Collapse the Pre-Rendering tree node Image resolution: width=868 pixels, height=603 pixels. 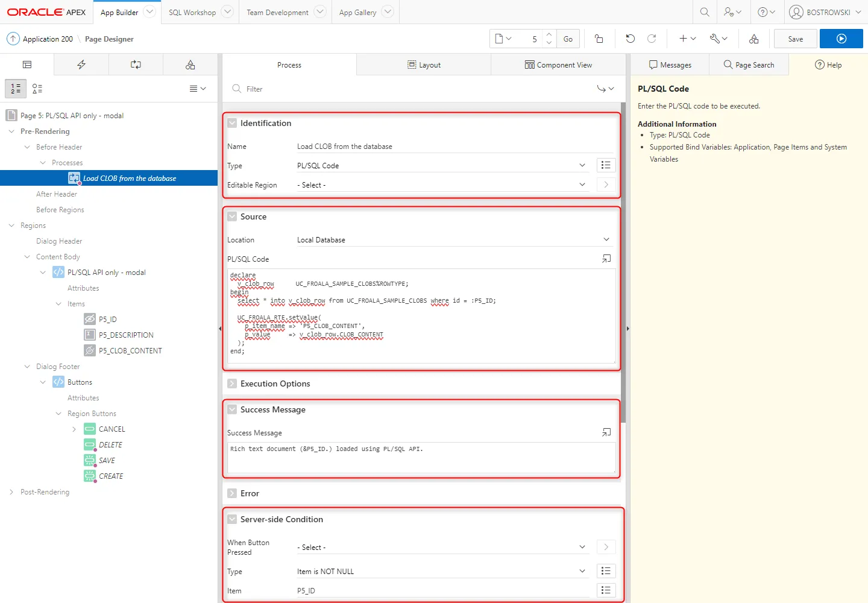tap(11, 131)
